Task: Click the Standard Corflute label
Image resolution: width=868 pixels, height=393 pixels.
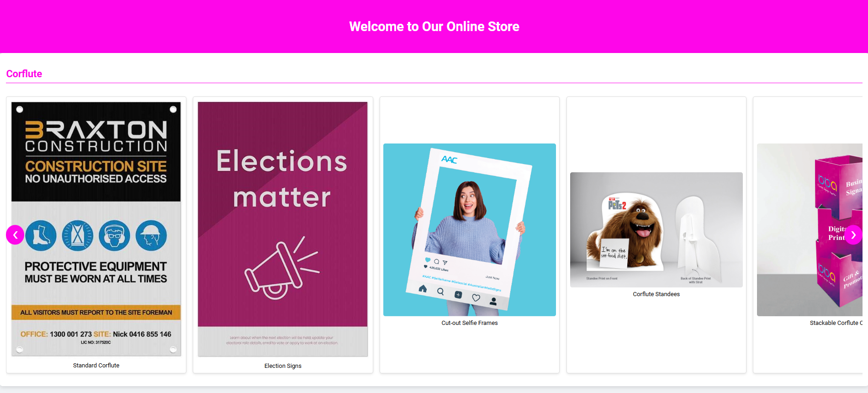Action: tap(96, 366)
